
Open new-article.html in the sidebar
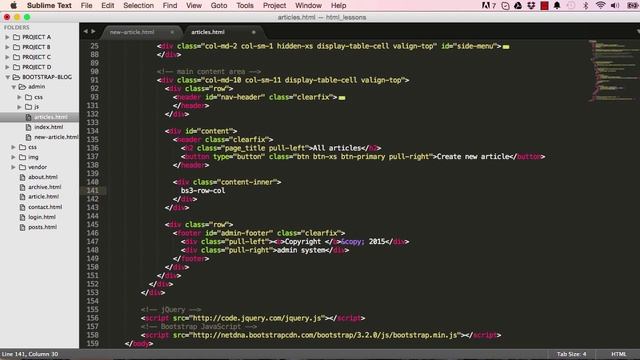[56, 137]
